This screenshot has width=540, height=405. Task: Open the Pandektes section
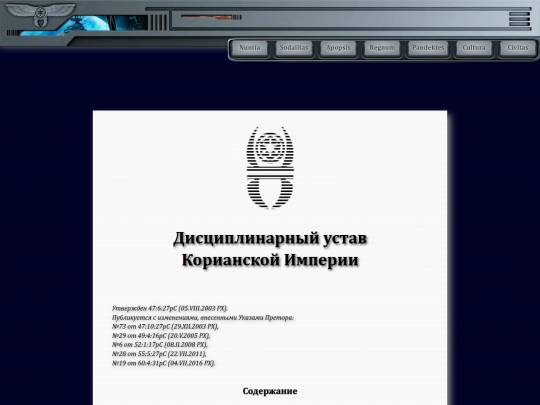[x=428, y=48]
